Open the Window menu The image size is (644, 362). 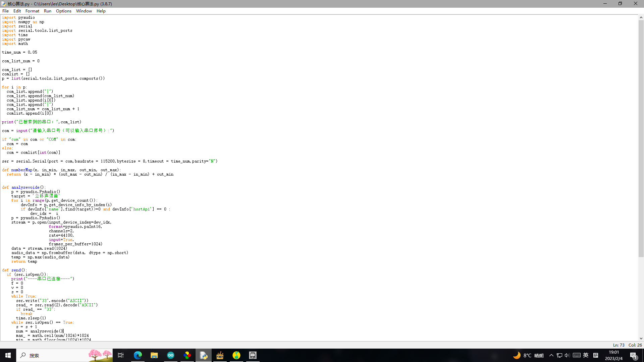84,11
